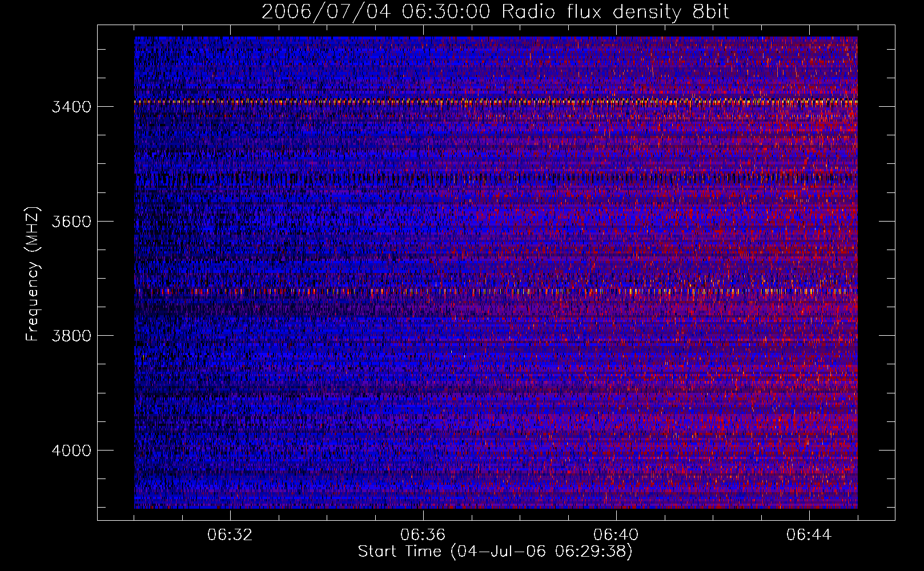Click the 06:44 time tick label
This screenshot has height=571, width=924.
click(x=809, y=535)
